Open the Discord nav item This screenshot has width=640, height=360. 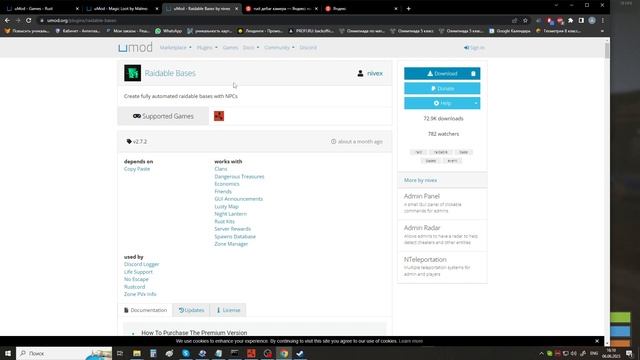(308, 48)
